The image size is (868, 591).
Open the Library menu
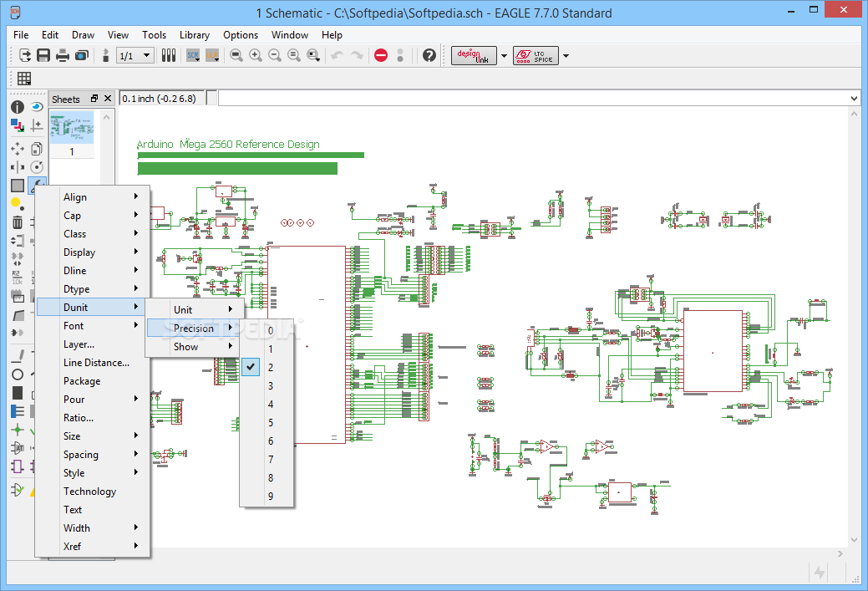(195, 35)
